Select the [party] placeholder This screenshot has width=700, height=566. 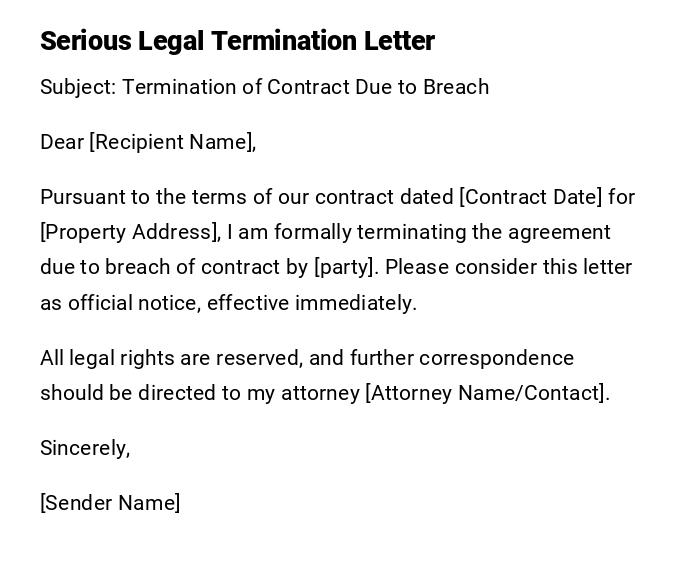coord(346,267)
